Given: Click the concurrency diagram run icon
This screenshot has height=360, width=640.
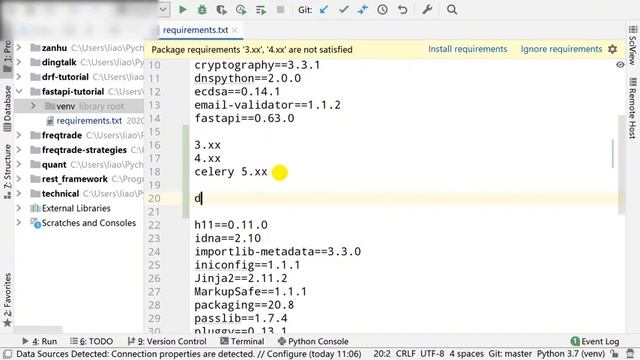Looking at the screenshot, I should coord(261,9).
